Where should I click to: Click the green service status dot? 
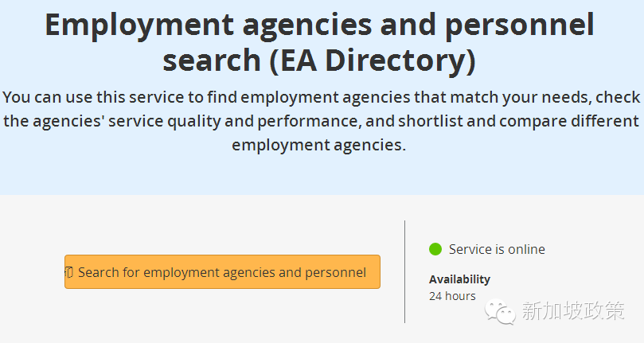point(435,249)
